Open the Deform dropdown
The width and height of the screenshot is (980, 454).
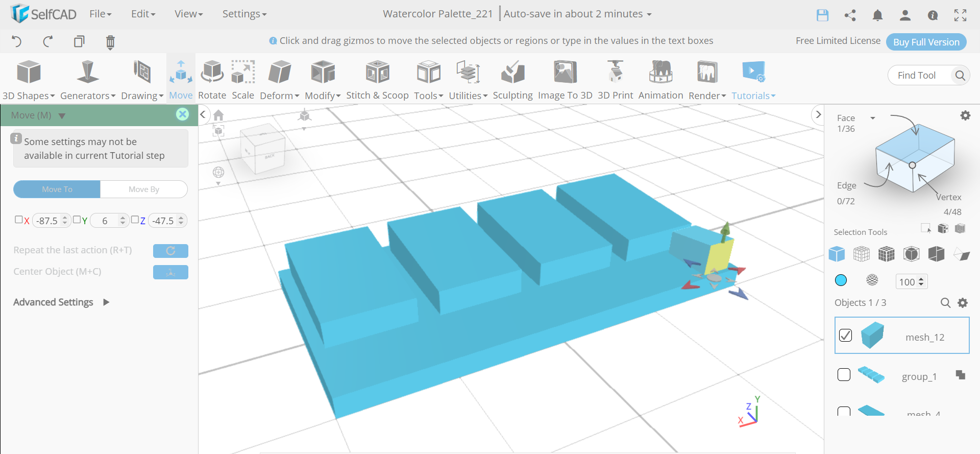click(x=280, y=80)
